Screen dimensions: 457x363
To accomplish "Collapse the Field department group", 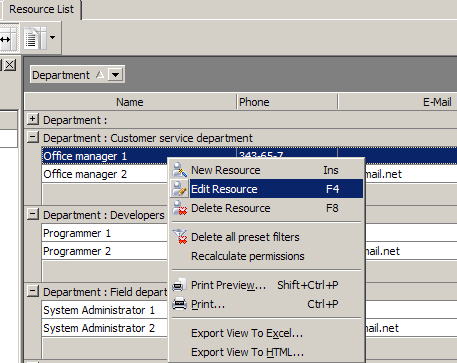I will click(x=32, y=291).
